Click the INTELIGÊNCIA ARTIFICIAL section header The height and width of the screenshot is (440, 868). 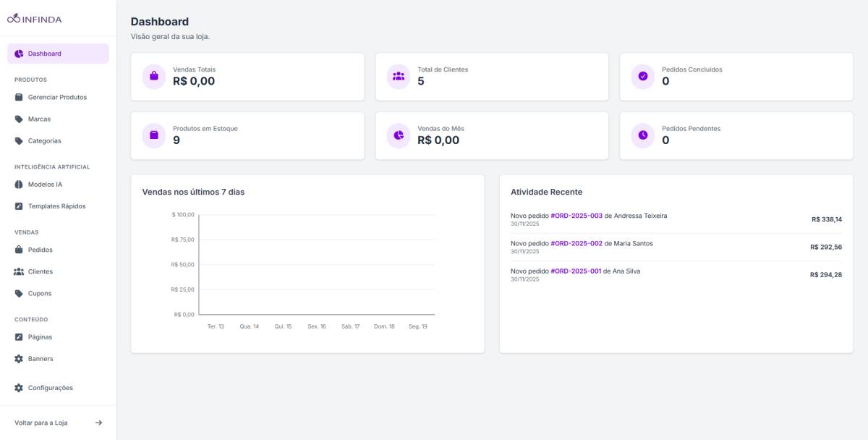click(52, 167)
